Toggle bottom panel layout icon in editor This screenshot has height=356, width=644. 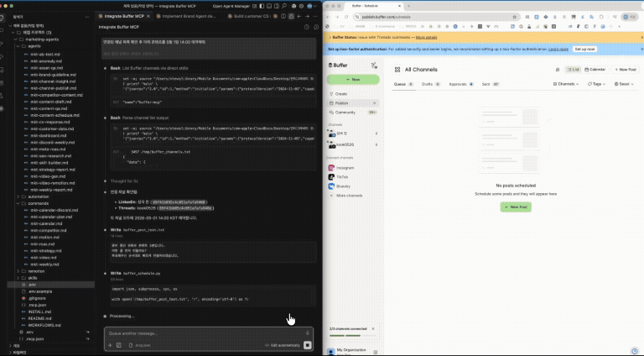(269, 6)
